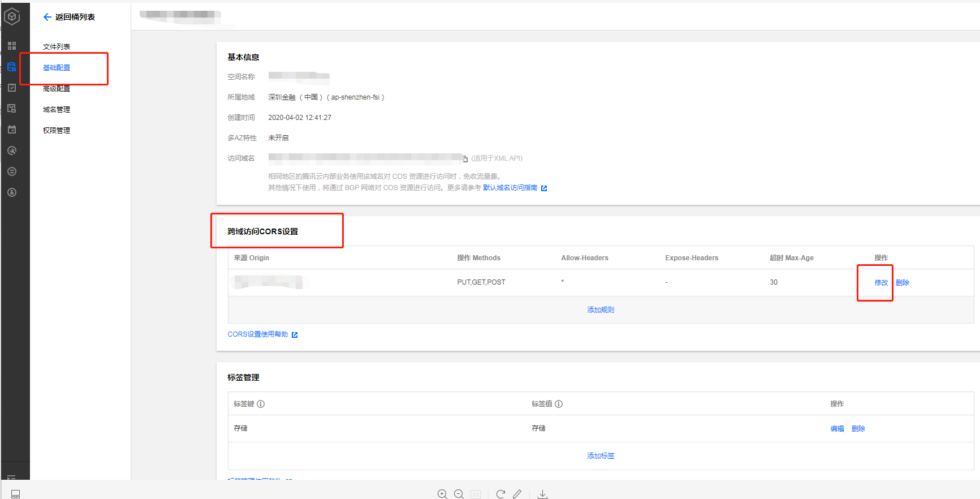Click the region text 深圳金融 ap-shenzhen-fsi
This screenshot has width=980, height=499.
tap(326, 97)
